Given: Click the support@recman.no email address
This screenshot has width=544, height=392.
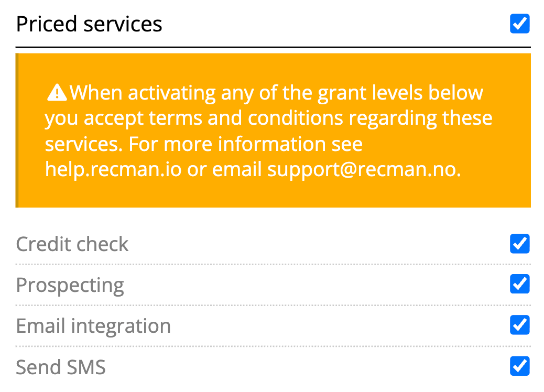Looking at the screenshot, I should pyautogui.click(x=364, y=170).
